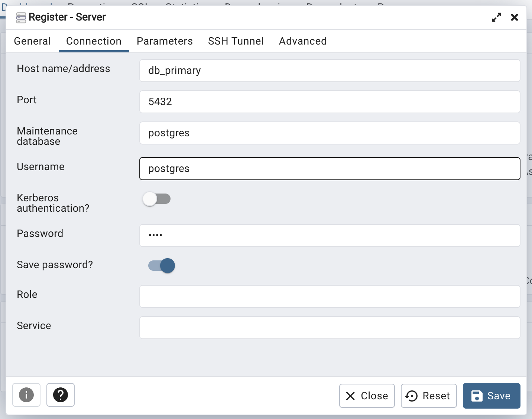
Task: Open the Advanced tab
Action: 303,41
